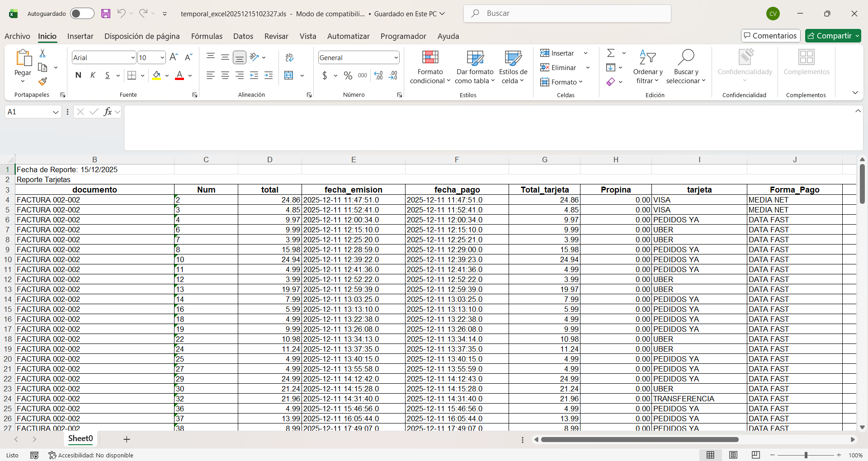Expand the General number format dropdown
868x461 pixels.
396,57
